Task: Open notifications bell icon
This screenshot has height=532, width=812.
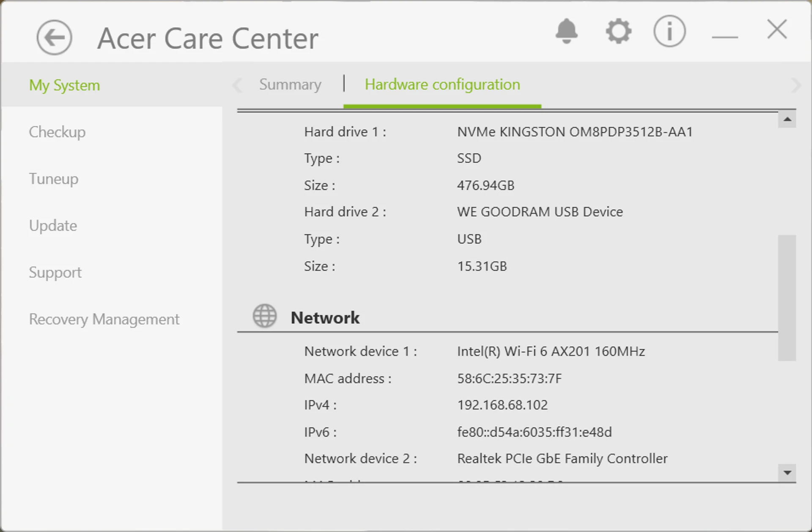Action: tap(566, 31)
